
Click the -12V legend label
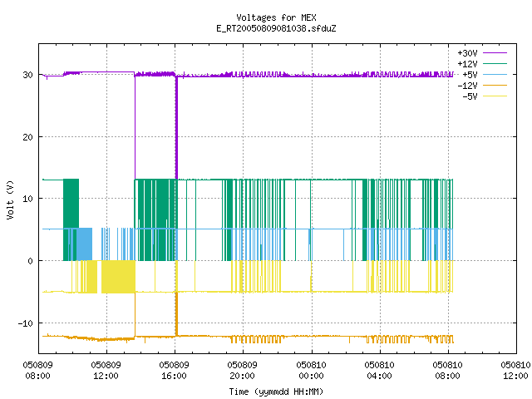(467, 86)
